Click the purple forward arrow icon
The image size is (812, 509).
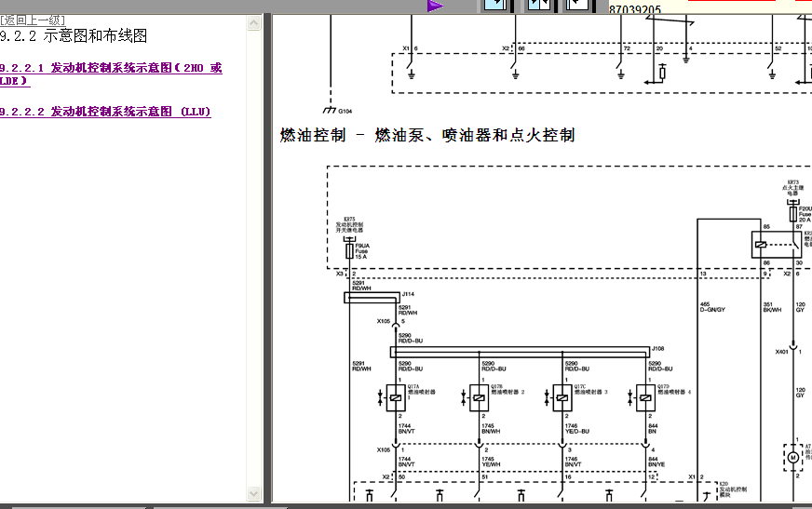(435, 7)
